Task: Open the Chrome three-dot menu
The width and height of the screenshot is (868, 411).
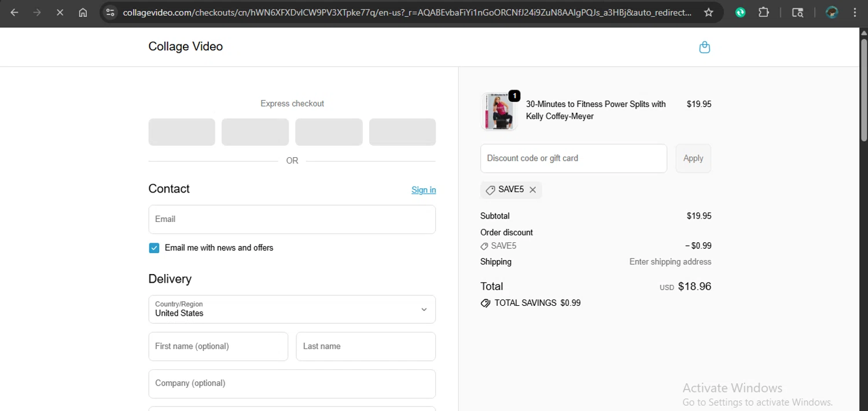Action: [855, 12]
